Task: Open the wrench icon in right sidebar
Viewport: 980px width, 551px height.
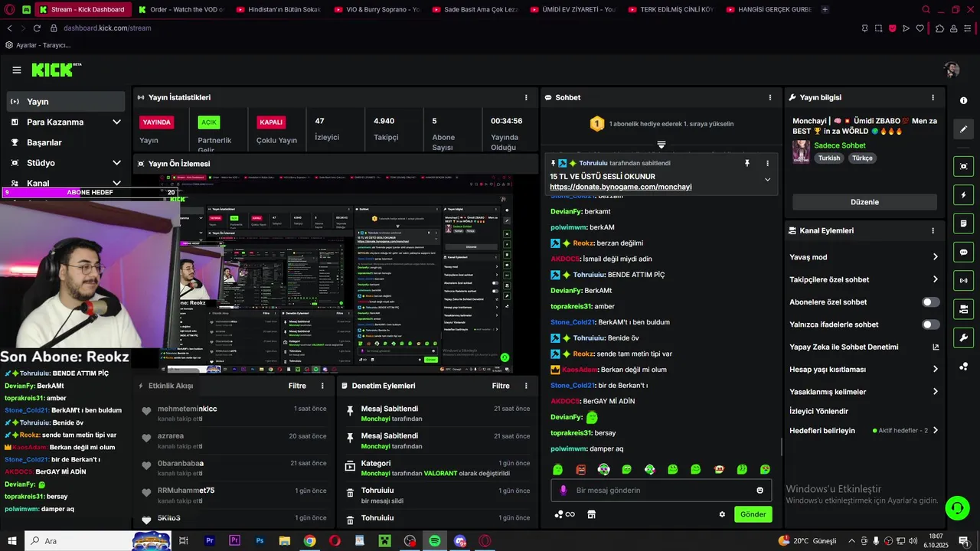Action: point(963,337)
